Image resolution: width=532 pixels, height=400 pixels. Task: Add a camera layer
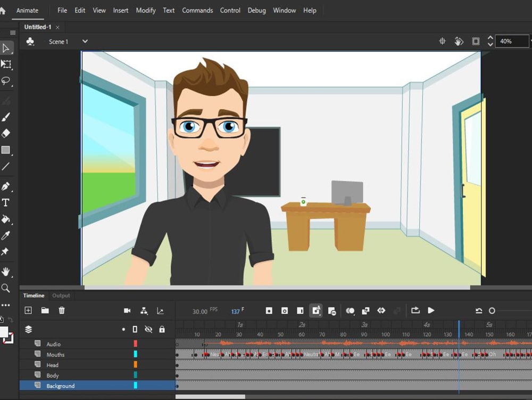[x=127, y=311]
